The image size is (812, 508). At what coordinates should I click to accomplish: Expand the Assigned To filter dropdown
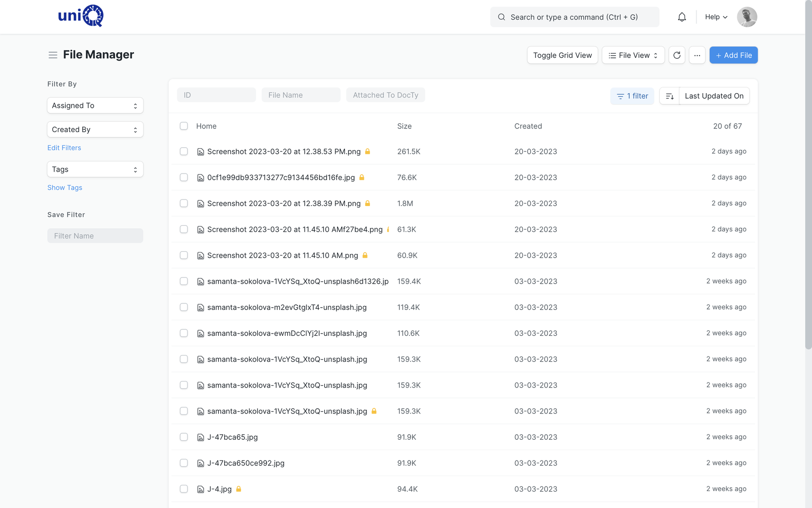coord(95,105)
